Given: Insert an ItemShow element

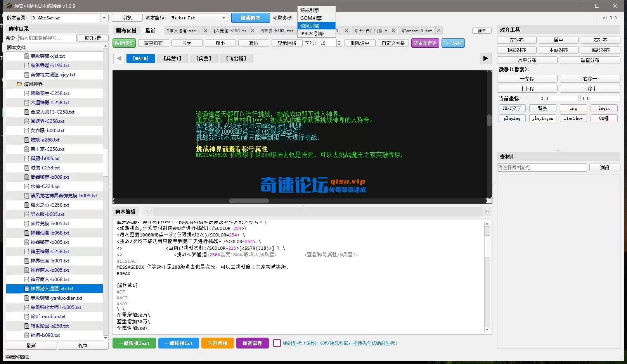Looking at the screenshot, I should coord(573,118).
